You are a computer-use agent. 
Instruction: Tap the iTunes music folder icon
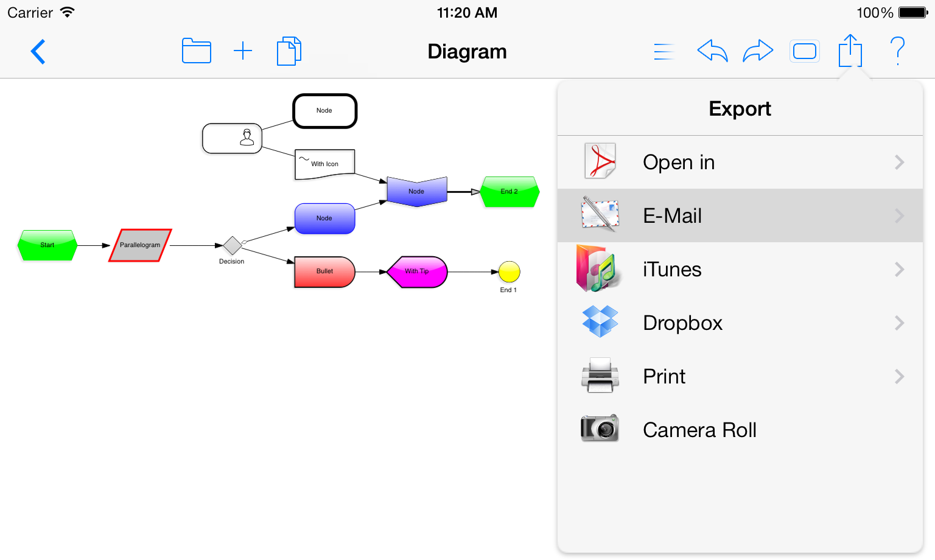click(x=599, y=268)
